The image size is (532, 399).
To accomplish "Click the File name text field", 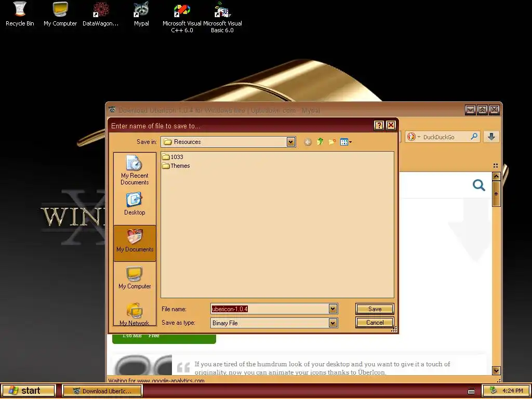I will pos(270,309).
